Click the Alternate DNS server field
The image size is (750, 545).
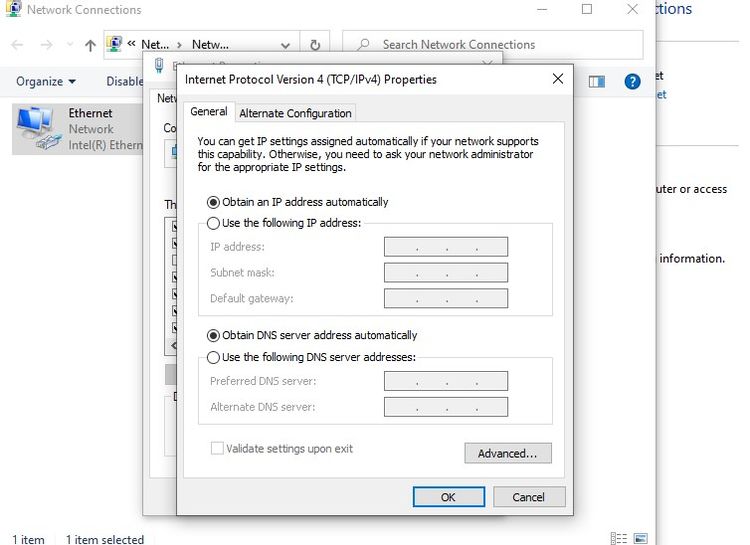[446, 407]
